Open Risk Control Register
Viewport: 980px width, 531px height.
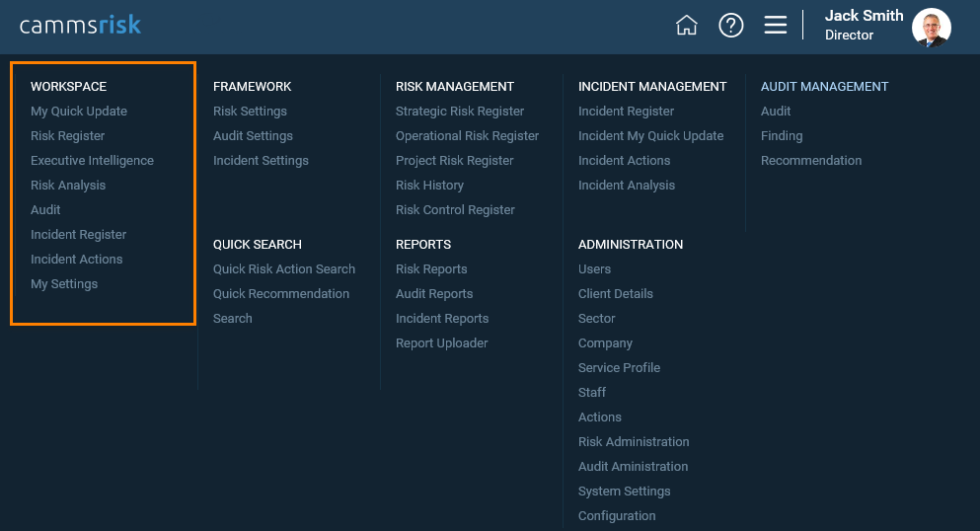click(x=455, y=210)
